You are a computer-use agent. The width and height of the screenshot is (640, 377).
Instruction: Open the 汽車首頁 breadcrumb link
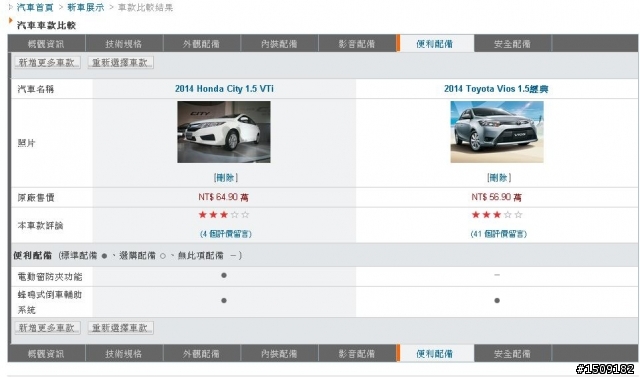35,7
